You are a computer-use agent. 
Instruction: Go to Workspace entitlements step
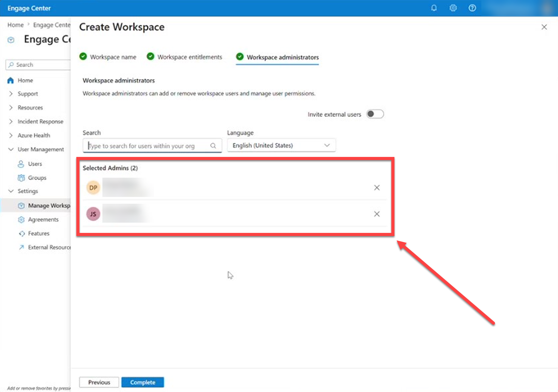[190, 57]
